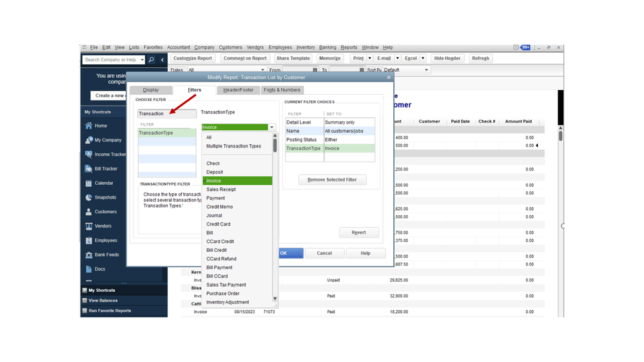Viewport: 644px width, 362px height.
Task: Click scroll down arrow in type list
Action: tap(275, 299)
